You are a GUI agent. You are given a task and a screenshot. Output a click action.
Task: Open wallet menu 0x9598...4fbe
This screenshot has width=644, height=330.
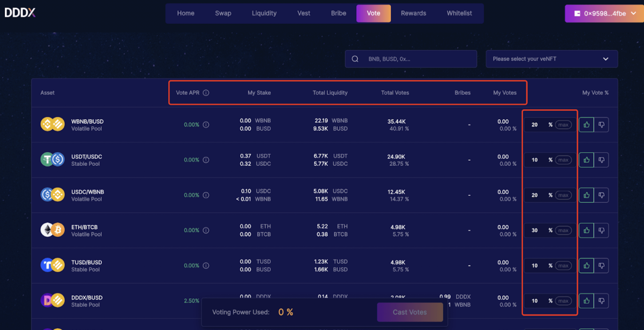point(604,14)
